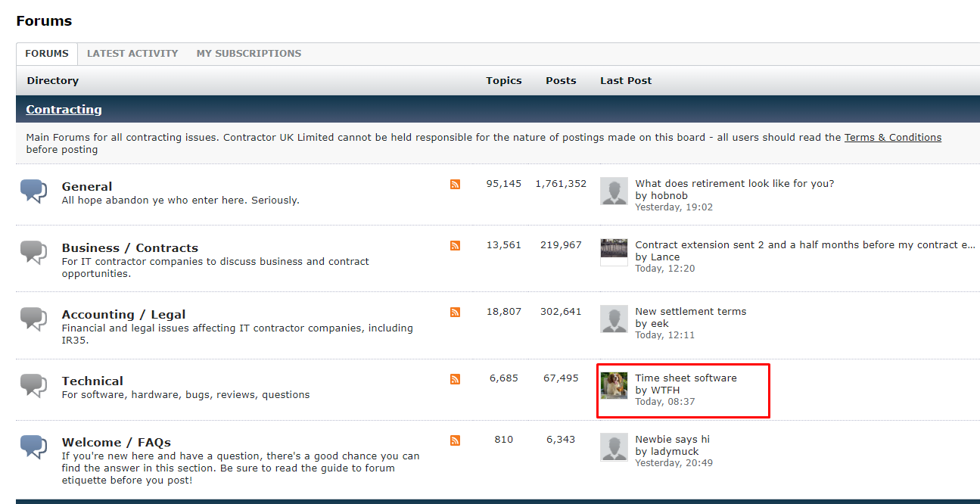Open the RSS feed for Business / Contracts
The width and height of the screenshot is (980, 504).
455,245
